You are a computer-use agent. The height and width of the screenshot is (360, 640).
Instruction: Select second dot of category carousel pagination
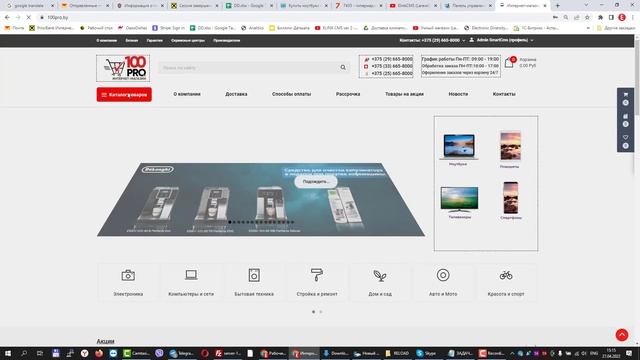tap(321, 312)
